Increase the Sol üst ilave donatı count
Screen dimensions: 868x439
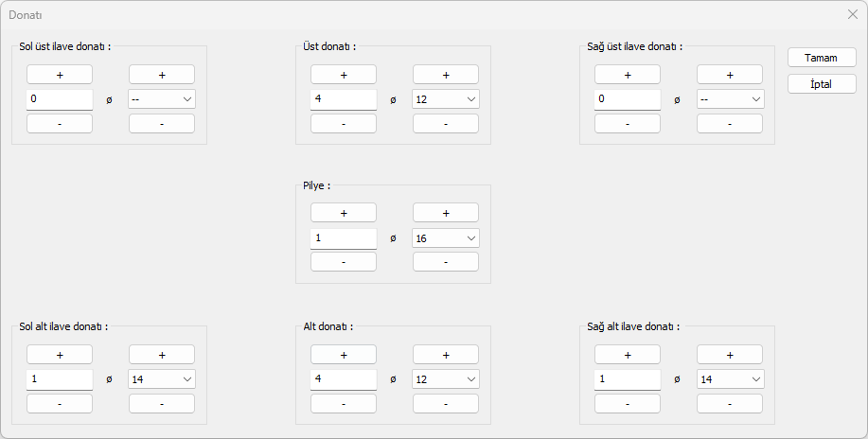59,75
